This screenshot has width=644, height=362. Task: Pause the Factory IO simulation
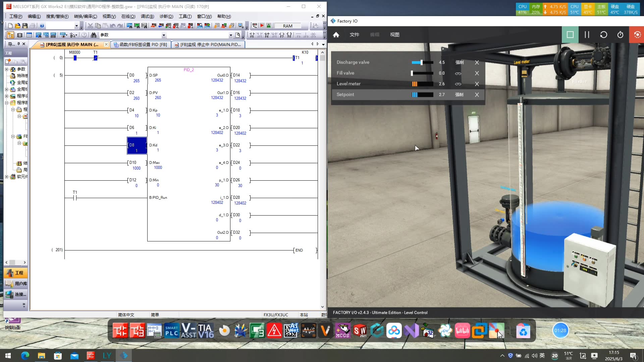(587, 35)
